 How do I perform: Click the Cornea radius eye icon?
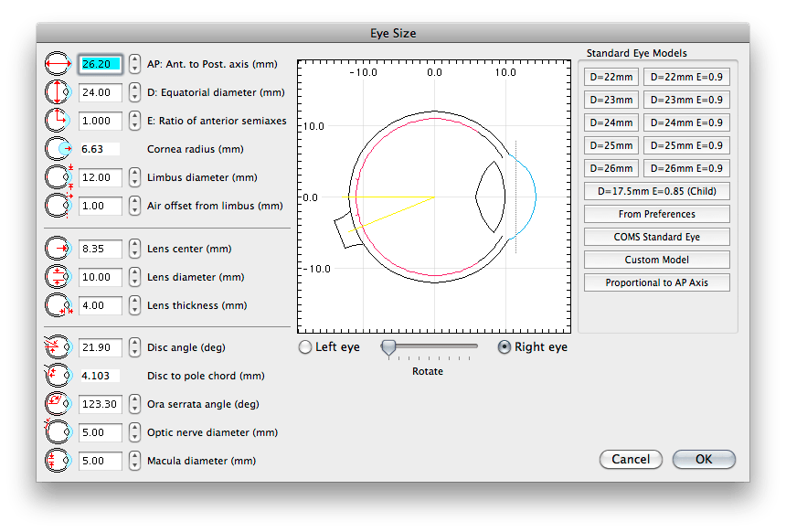(x=58, y=149)
